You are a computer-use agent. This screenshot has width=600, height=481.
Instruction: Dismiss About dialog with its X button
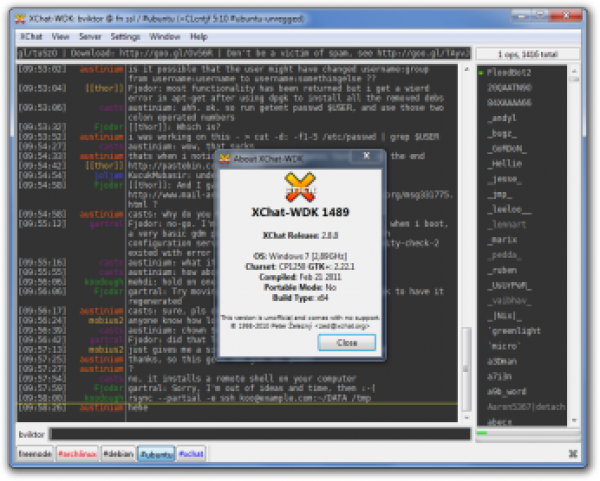coord(366,155)
